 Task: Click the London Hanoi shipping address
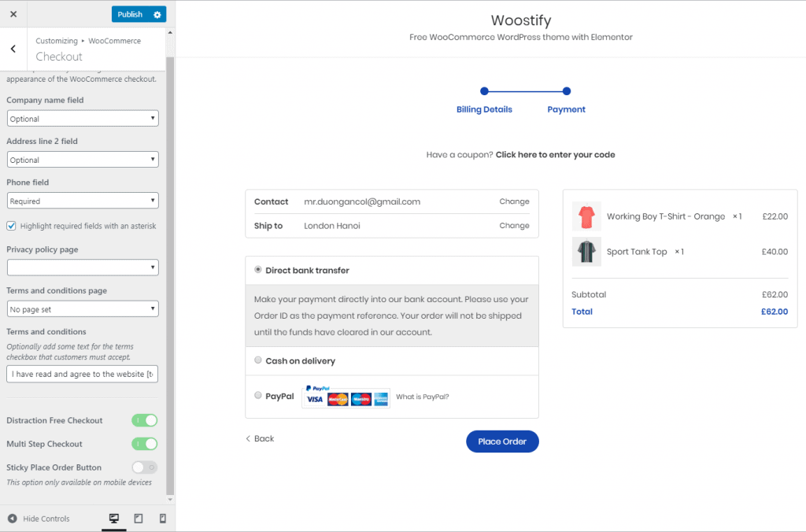(332, 226)
